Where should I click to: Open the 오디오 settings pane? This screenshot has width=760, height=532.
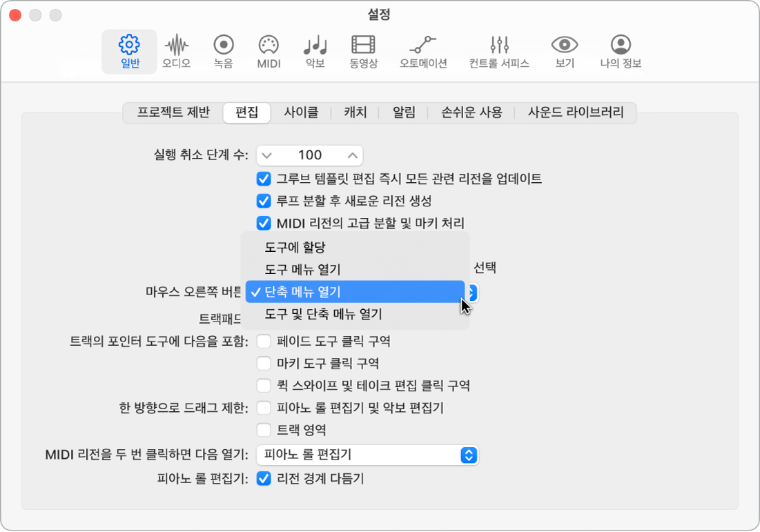click(x=177, y=52)
